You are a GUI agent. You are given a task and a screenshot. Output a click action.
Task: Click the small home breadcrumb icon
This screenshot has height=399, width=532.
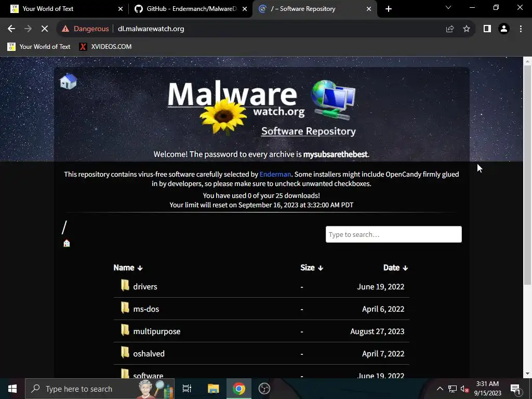[66, 243]
